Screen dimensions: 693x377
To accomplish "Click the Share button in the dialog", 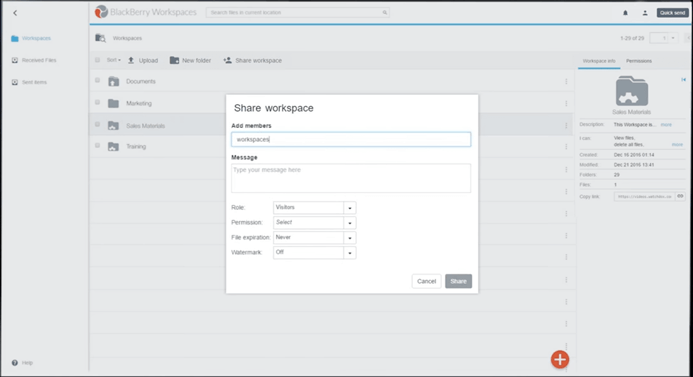I will [458, 281].
